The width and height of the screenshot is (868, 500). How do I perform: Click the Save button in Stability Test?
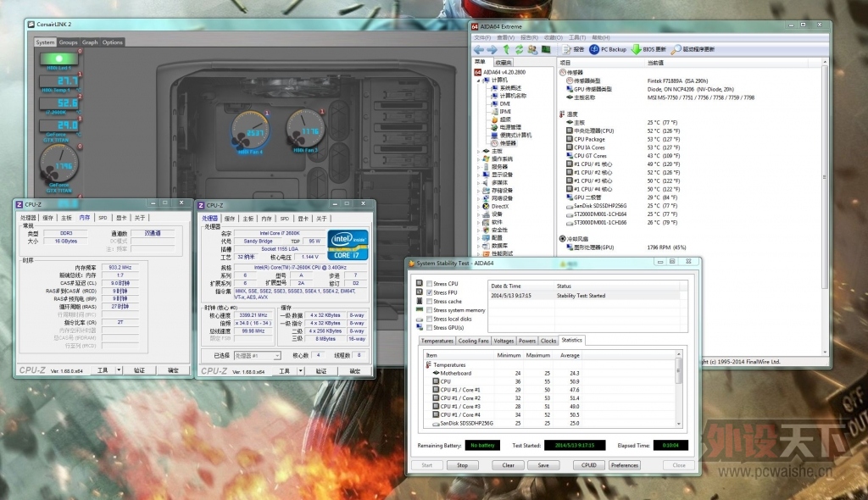pyautogui.click(x=543, y=465)
